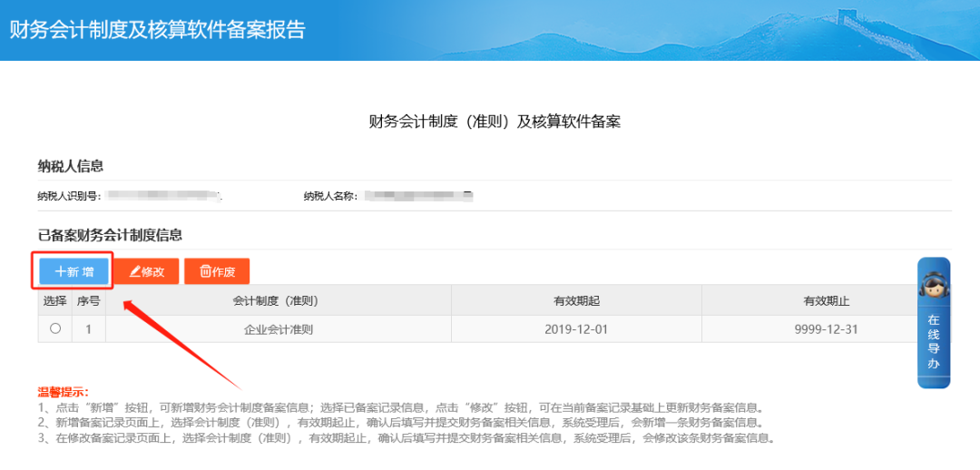
Task: Click the 序号 column header
Action: [89, 301]
